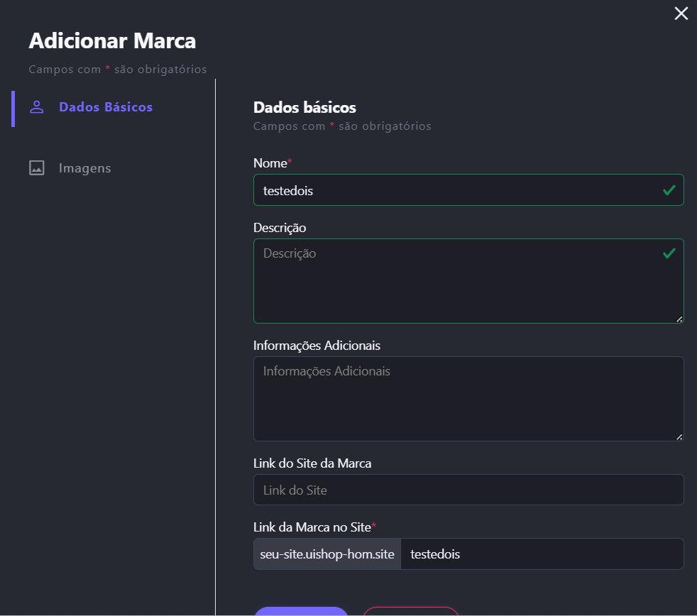Click the Informações Adicionais resize handle
This screenshot has width=697, height=616.
coord(679,437)
